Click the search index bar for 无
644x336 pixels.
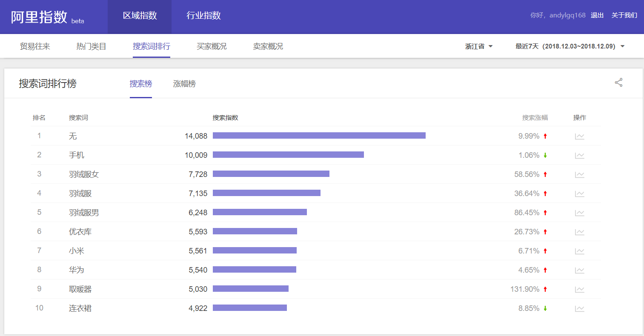pyautogui.click(x=319, y=136)
